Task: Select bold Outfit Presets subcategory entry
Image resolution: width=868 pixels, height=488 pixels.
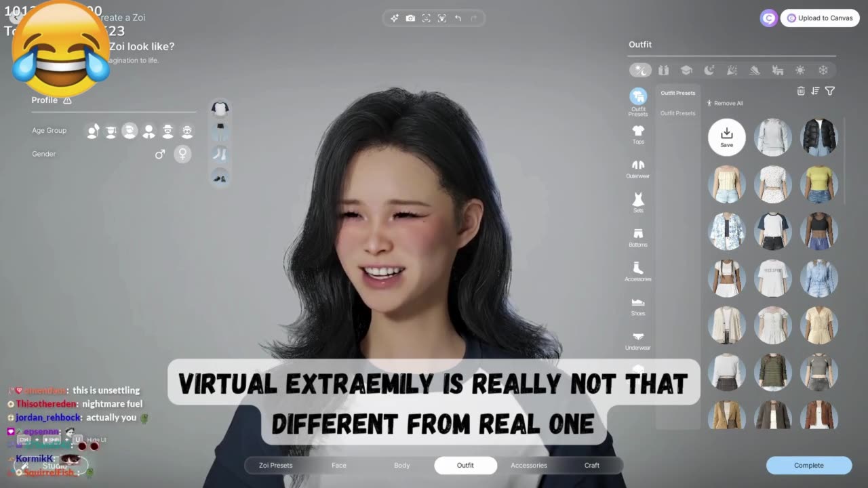Action: [678, 93]
